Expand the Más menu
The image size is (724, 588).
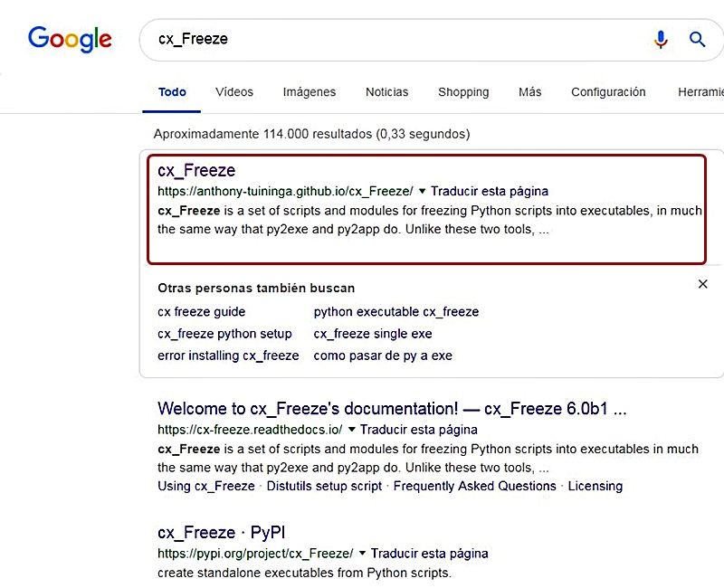click(x=529, y=92)
